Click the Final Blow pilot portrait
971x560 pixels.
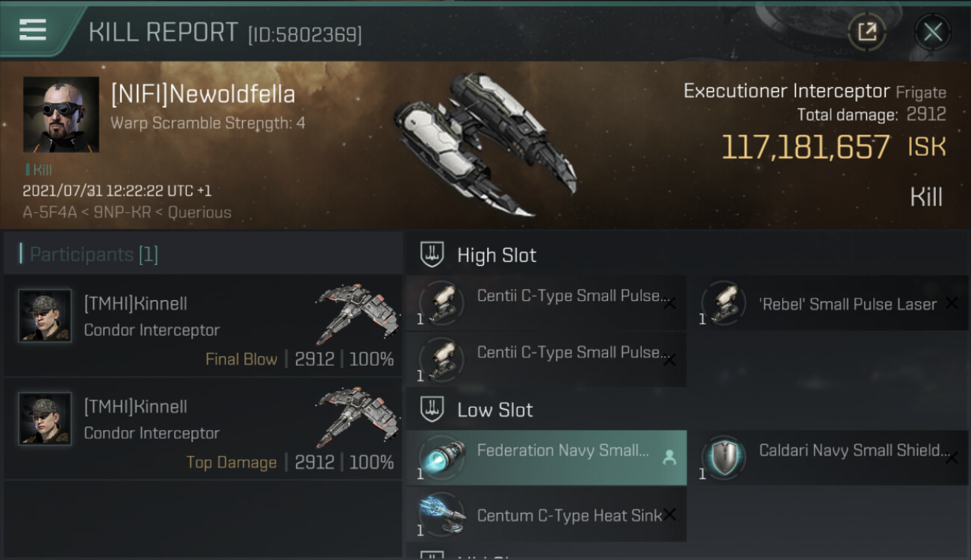pyautogui.click(x=45, y=316)
